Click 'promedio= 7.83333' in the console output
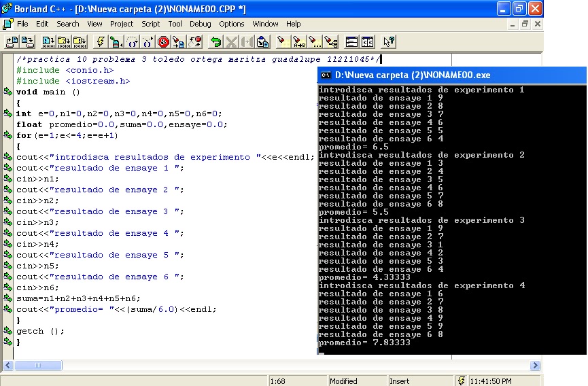Screen dimensions: 588x386 [364, 343]
